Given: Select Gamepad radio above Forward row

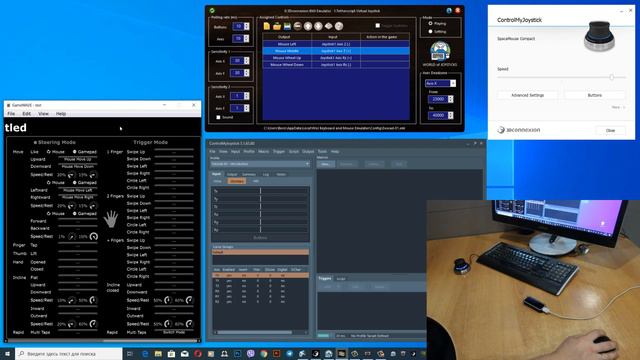Looking at the screenshot, I should 75,213.
